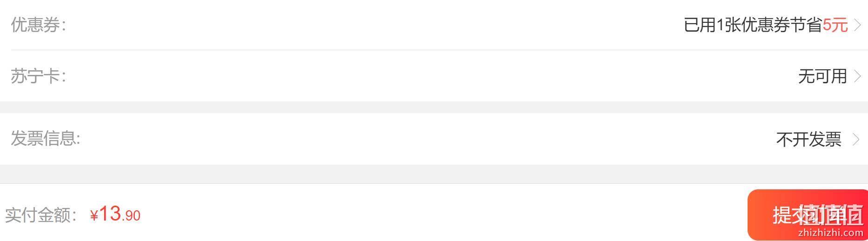Open the 不开发票 invoice option
This screenshot has height=241, width=868.
click(x=808, y=139)
